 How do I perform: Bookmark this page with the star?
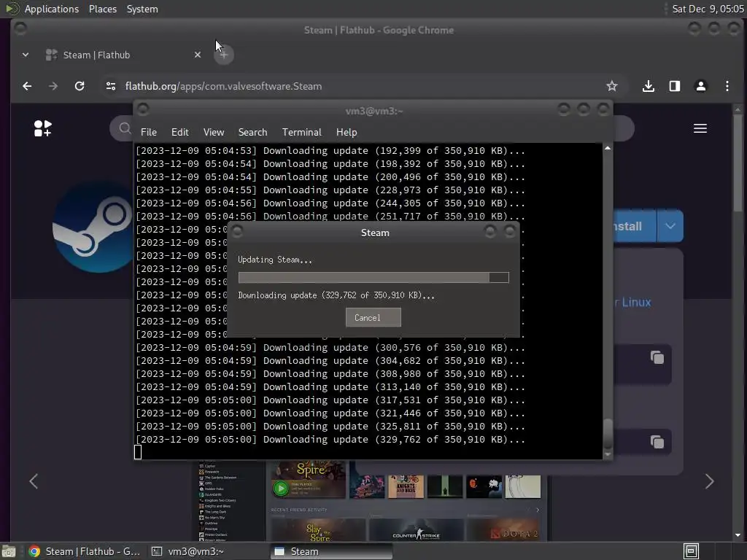click(612, 86)
